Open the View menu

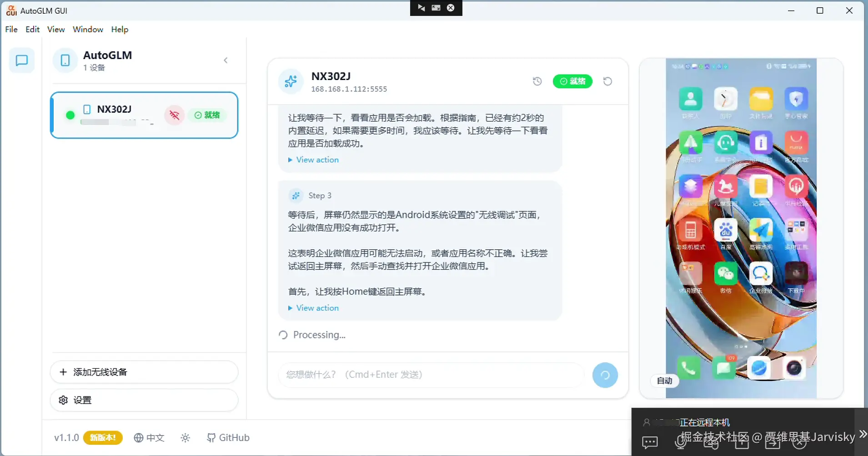point(56,29)
